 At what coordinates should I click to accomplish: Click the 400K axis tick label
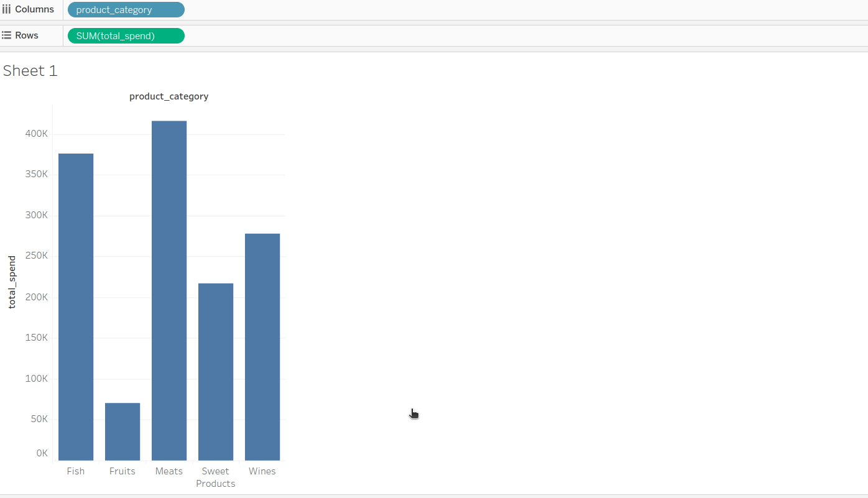37,134
